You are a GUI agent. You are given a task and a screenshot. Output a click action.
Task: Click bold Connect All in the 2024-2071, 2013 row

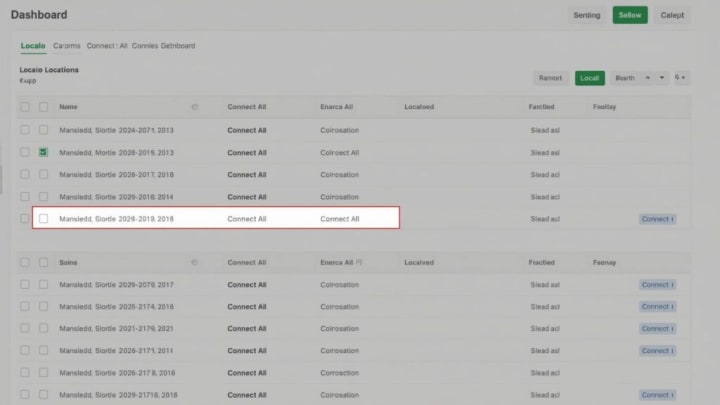coord(247,130)
